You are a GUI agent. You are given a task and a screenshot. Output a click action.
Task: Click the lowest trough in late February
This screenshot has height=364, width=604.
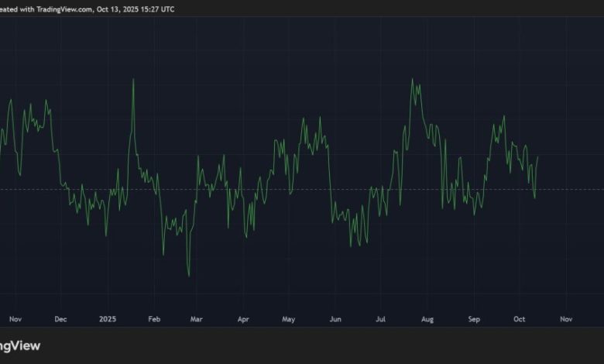[189, 276]
